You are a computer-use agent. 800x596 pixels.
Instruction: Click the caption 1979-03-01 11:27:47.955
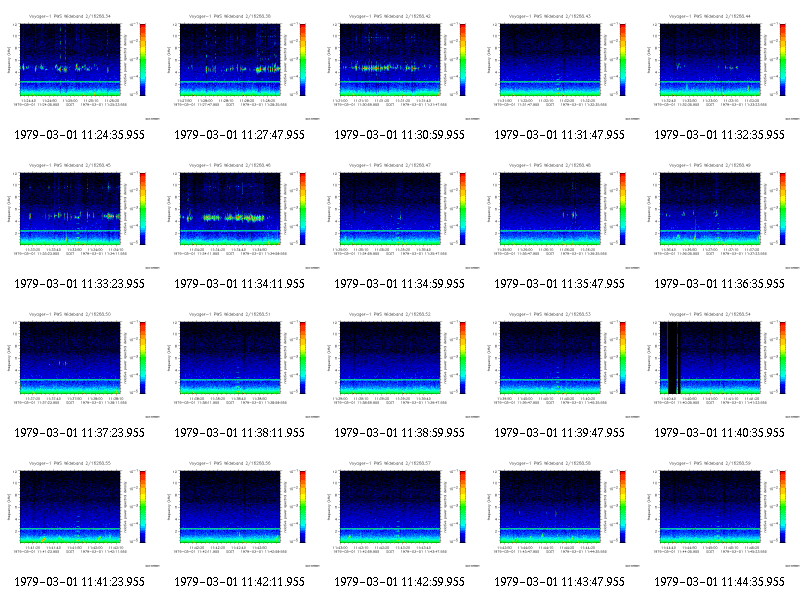(240, 135)
